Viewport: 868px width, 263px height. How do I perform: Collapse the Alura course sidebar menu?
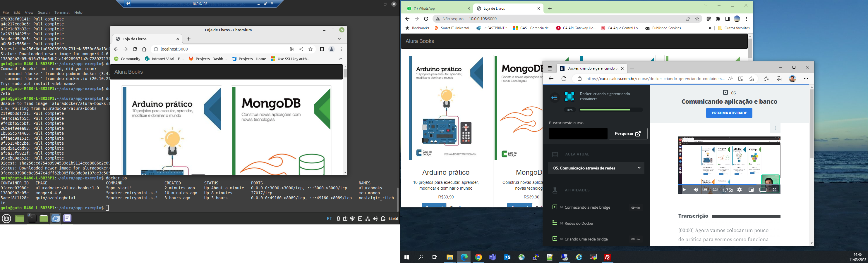pyautogui.click(x=555, y=98)
